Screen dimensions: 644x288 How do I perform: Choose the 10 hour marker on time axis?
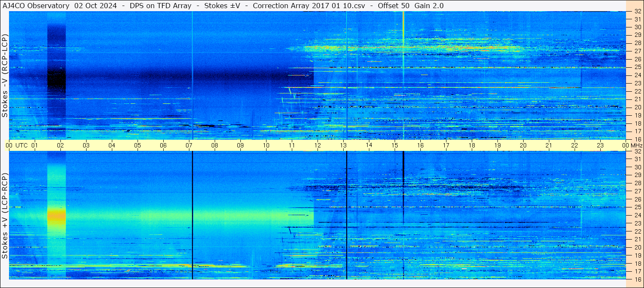[x=266, y=145]
